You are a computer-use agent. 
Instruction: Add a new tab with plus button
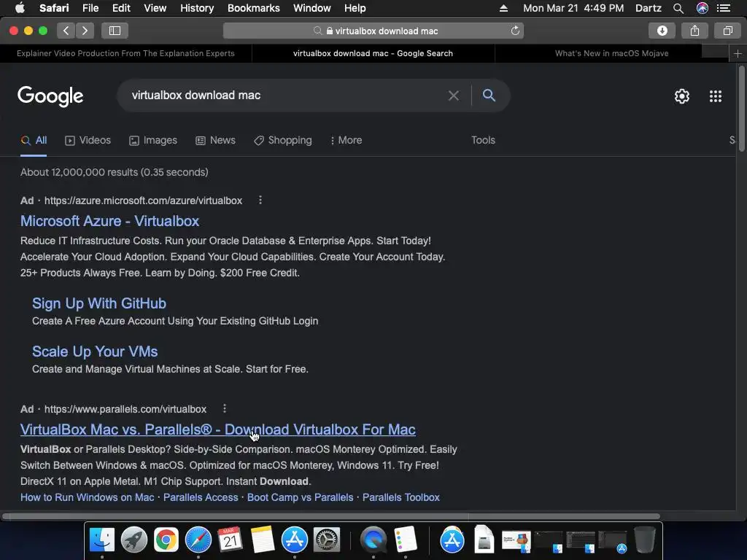click(738, 54)
